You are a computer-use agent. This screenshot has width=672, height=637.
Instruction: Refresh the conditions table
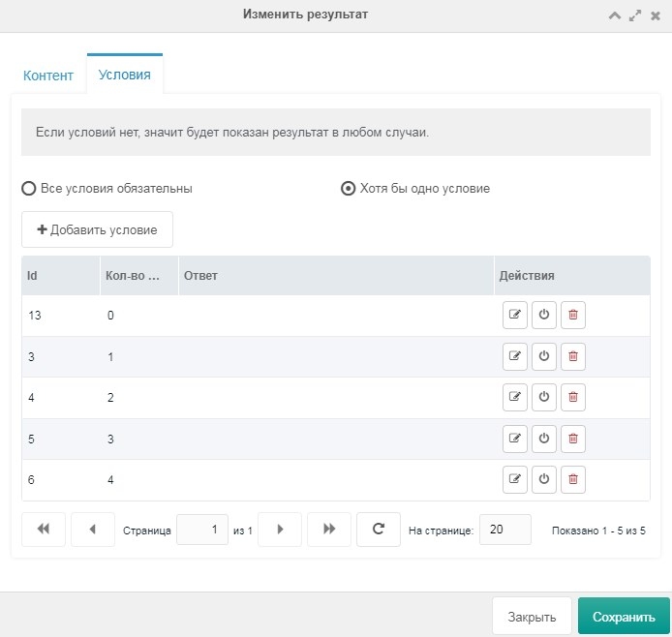click(x=379, y=530)
